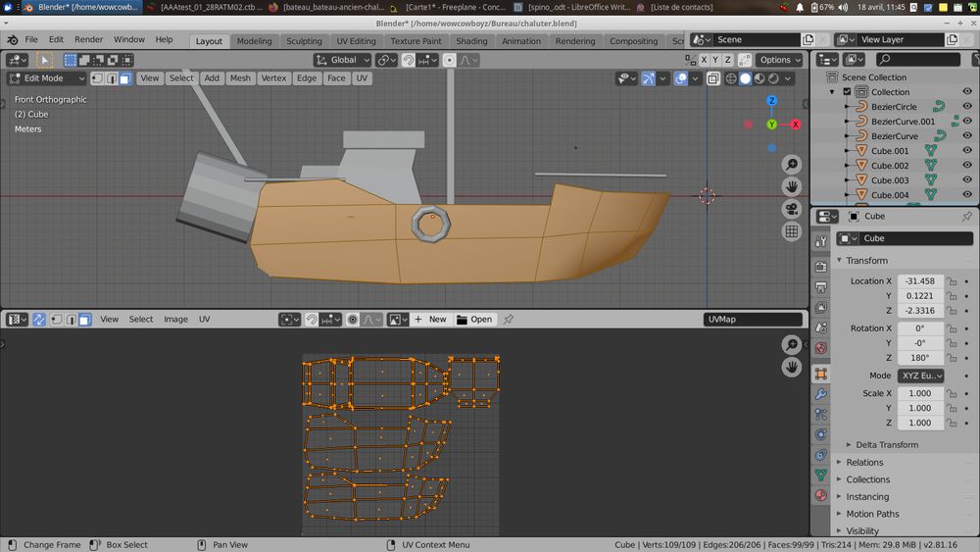Toggle visibility of BezierCircle object
Image resolution: width=980 pixels, height=552 pixels.
point(967,106)
